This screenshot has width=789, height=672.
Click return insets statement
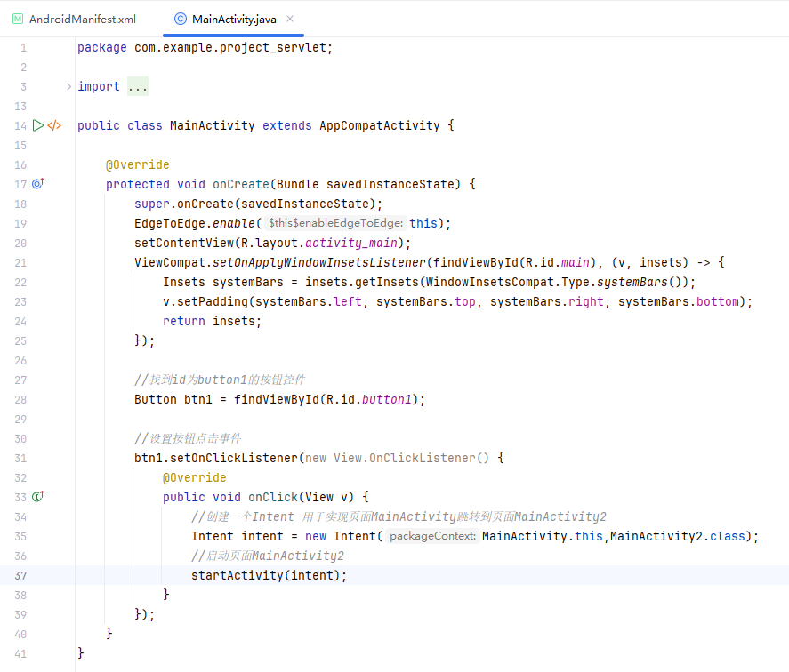[x=212, y=321]
